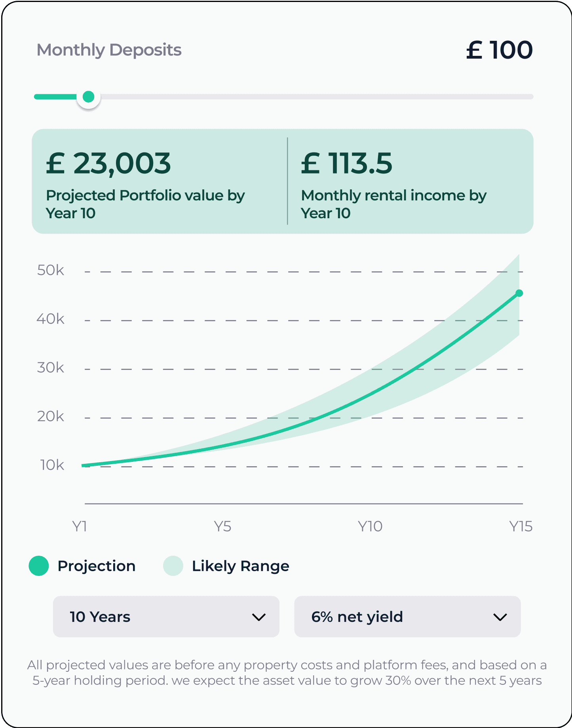Screen dimensions: 572x728
Task: Toggle the Likely Range legend label
Action: coord(241,566)
